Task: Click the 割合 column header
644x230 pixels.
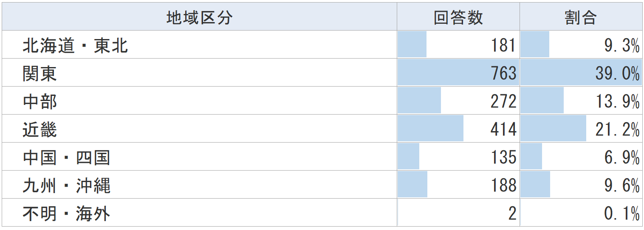Action: 581,17
